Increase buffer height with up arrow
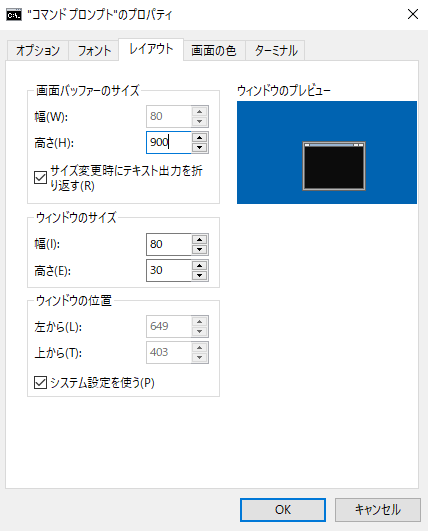Image resolution: width=428 pixels, height=531 pixels. [200, 137]
